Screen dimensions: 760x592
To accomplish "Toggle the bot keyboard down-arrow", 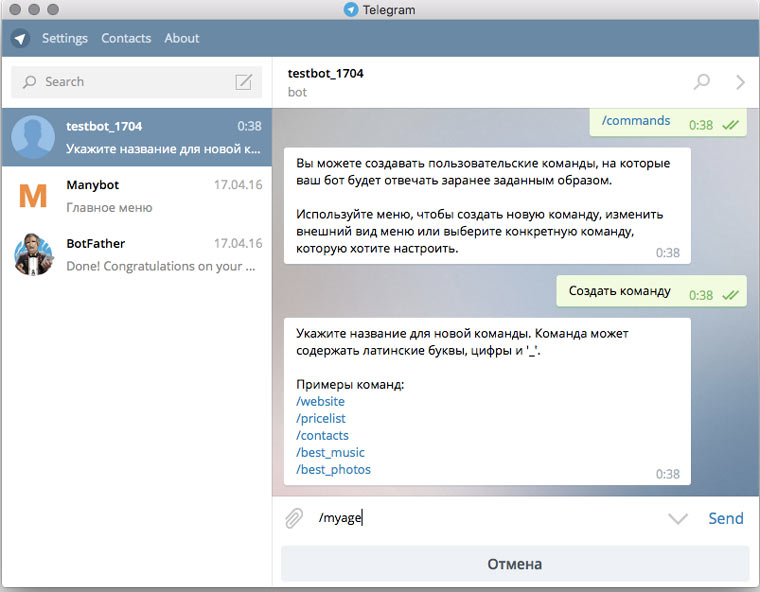I will pos(678,519).
